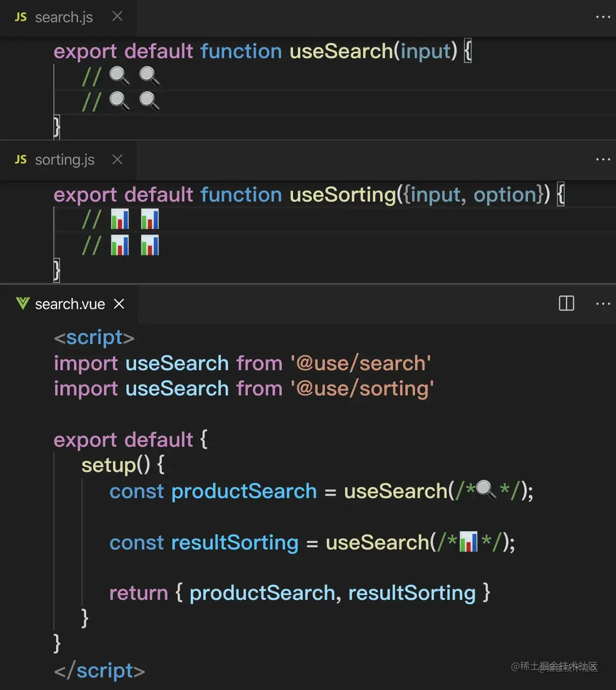The height and width of the screenshot is (690, 616).
Task: Click the closing </script> tag
Action: click(100, 671)
